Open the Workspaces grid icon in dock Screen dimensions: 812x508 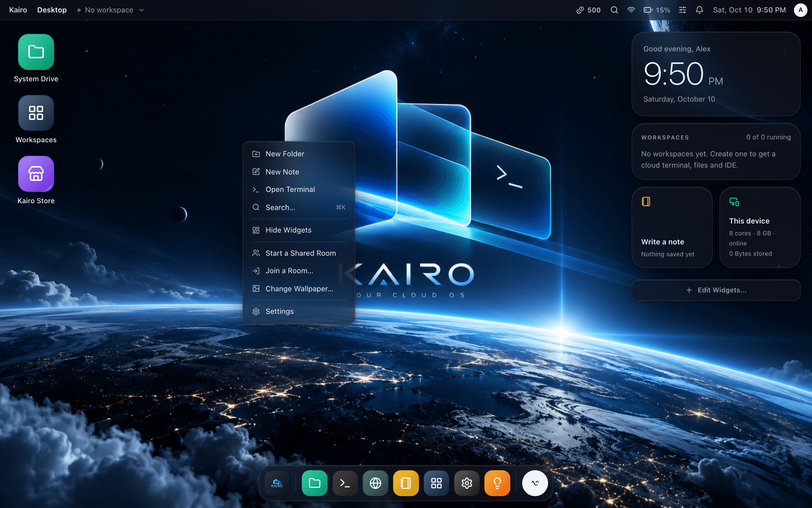(x=436, y=483)
